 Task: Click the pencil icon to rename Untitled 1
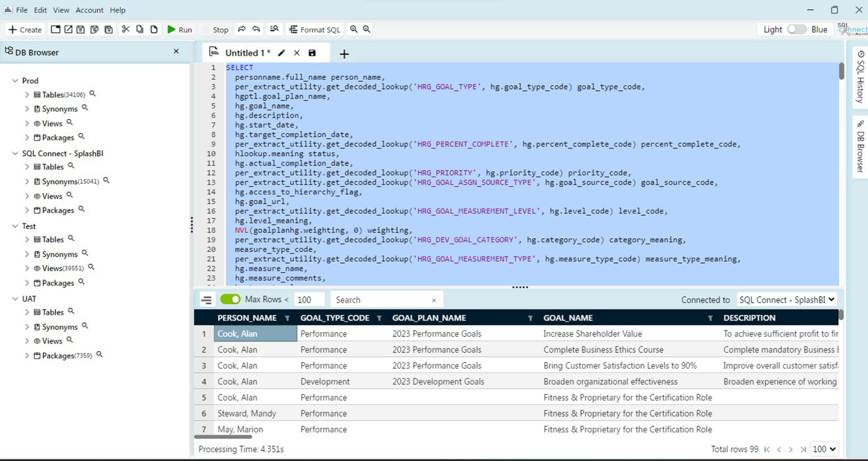click(x=281, y=53)
